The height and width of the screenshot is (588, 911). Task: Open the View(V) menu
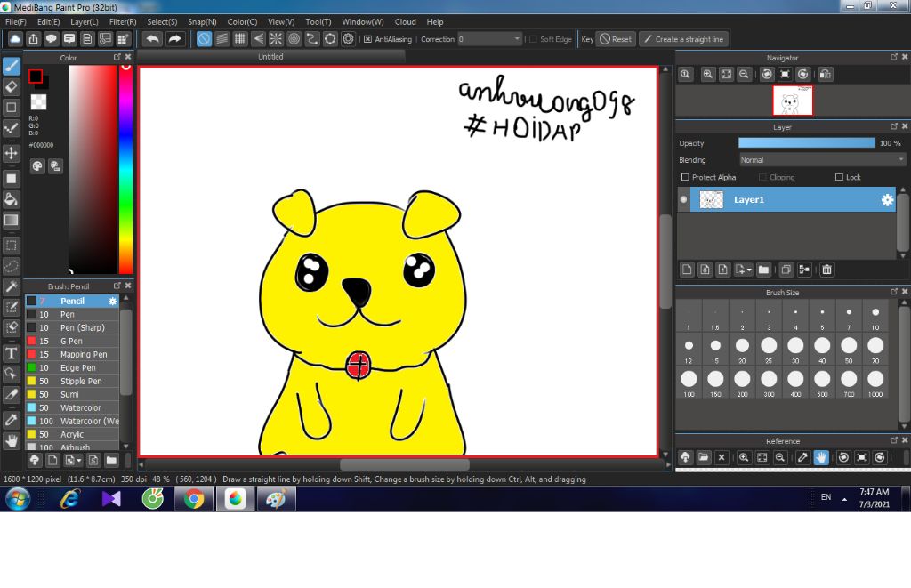281,22
